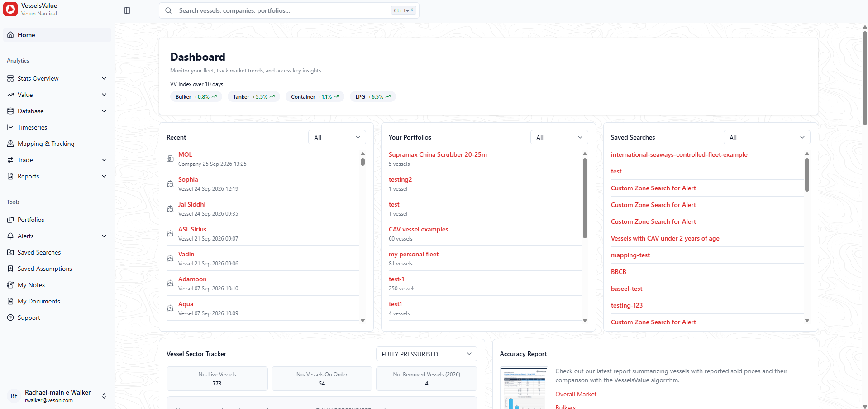
Task: Open the My Notes icon
Action: pos(10,285)
